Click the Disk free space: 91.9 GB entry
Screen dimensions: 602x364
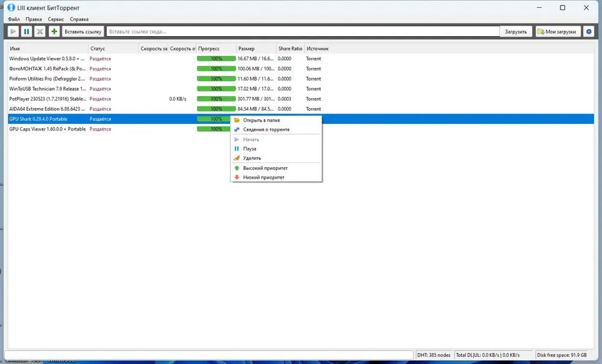tap(562, 355)
